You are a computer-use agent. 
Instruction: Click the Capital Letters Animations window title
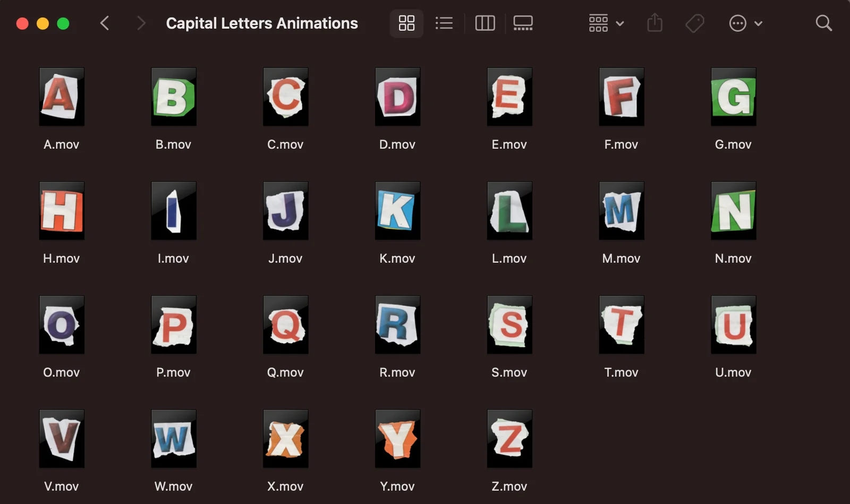(x=262, y=23)
